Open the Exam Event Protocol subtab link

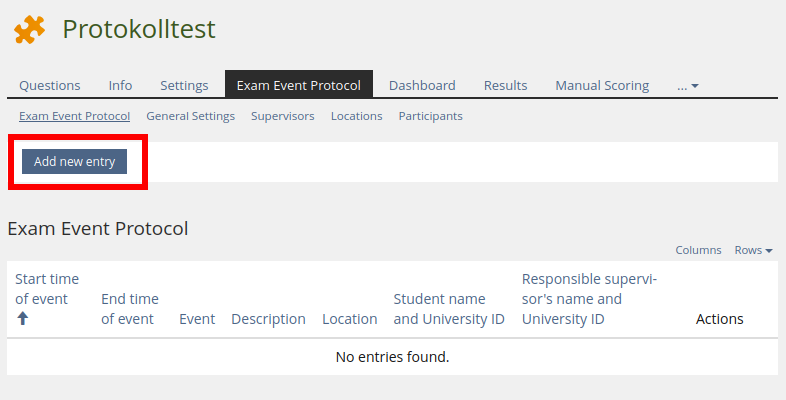74,116
